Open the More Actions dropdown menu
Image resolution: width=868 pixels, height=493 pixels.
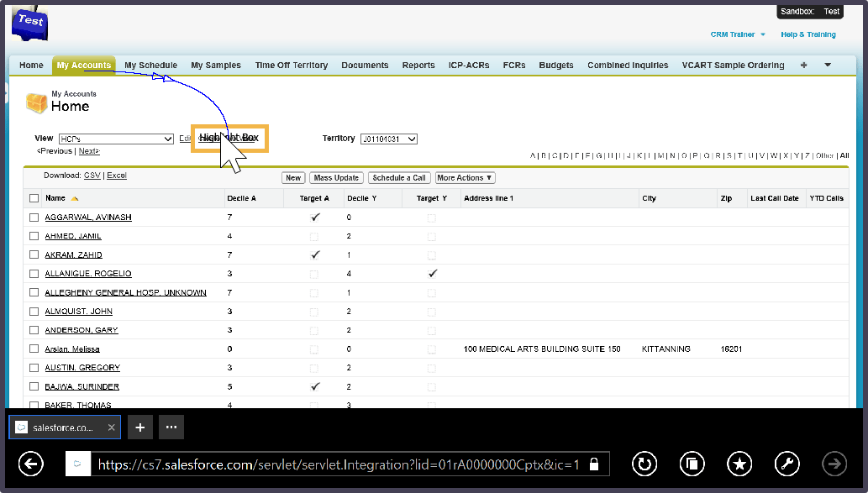pos(465,178)
